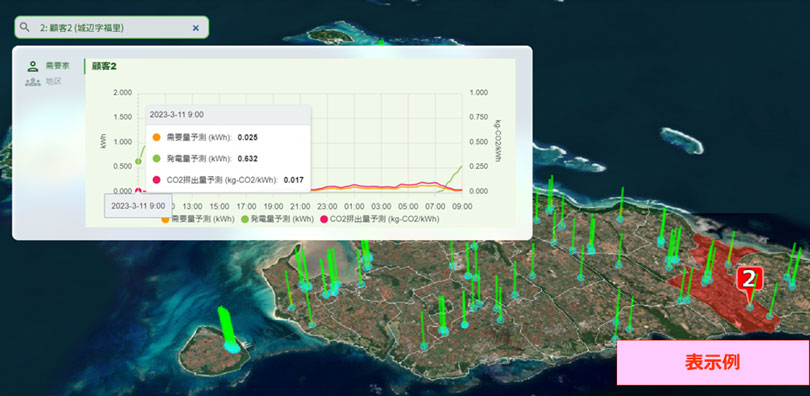Screen dimensions: 810x396
Task: Toggle 発電量予測 (kWh) legend series
Action: (x=278, y=219)
